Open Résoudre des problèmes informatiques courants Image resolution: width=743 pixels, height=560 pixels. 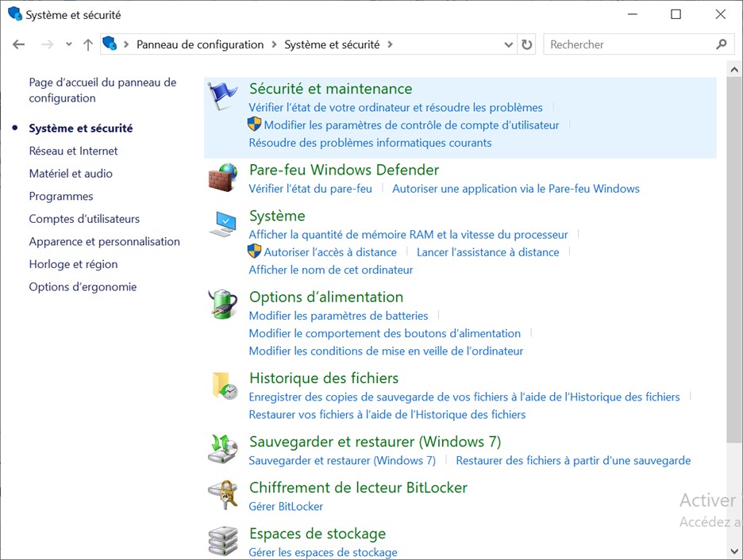[x=370, y=143]
